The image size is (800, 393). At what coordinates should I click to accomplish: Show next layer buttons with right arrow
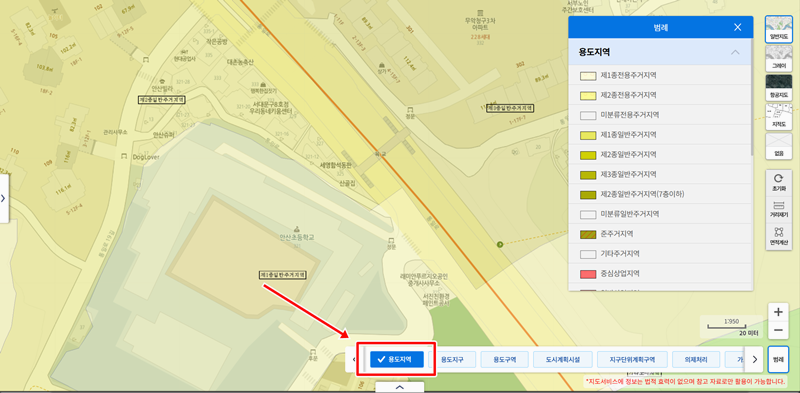[x=755, y=359]
